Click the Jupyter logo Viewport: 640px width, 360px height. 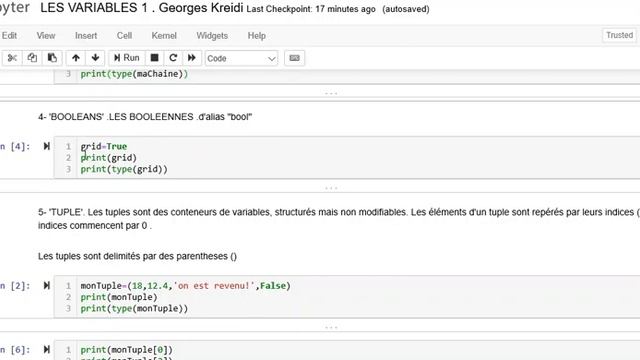click(15, 8)
